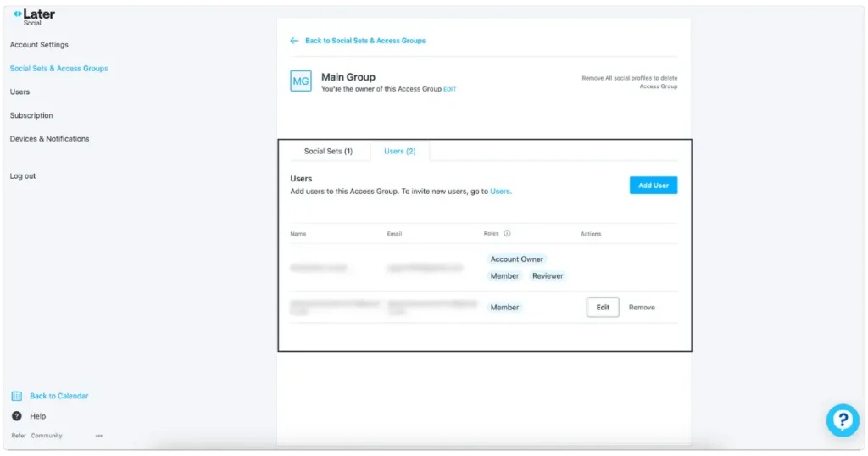Click Log out in the sidebar
The image size is (868, 456).
(x=23, y=176)
